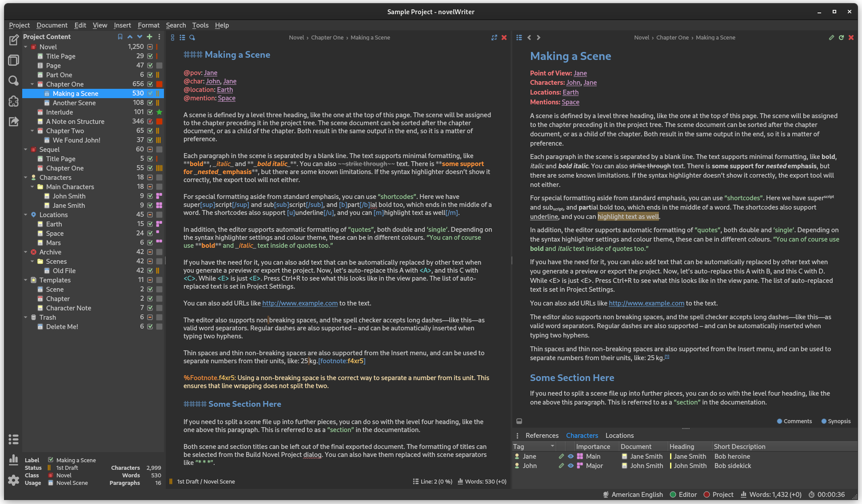Collapse the Archive root folder

26,252
